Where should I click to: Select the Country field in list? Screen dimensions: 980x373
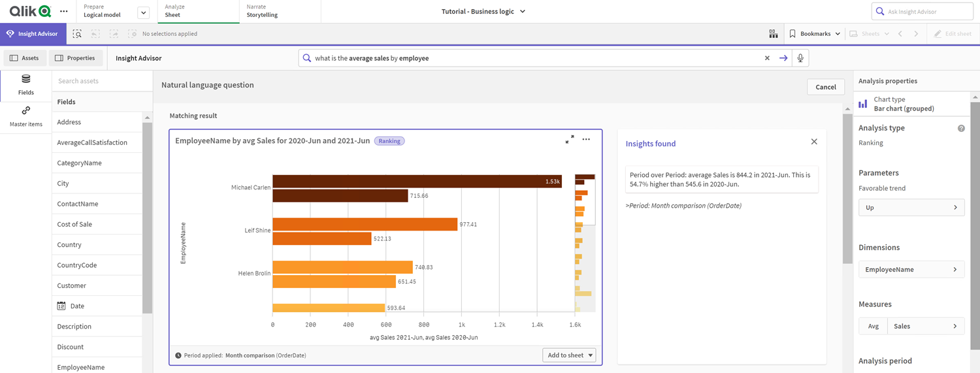(x=69, y=245)
